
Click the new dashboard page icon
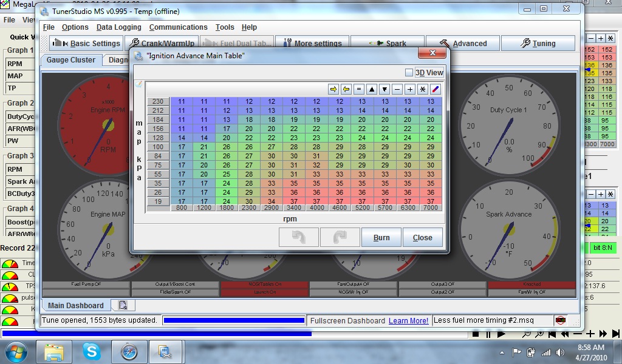click(123, 305)
